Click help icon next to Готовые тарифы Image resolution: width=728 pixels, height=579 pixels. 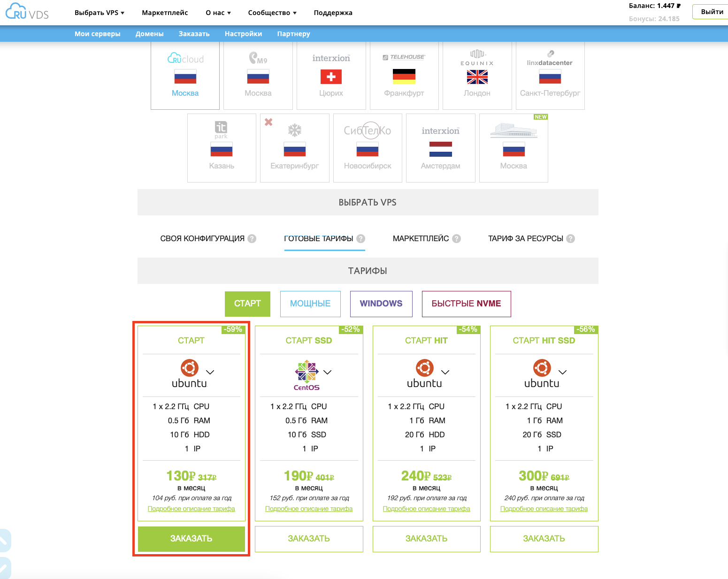point(360,238)
